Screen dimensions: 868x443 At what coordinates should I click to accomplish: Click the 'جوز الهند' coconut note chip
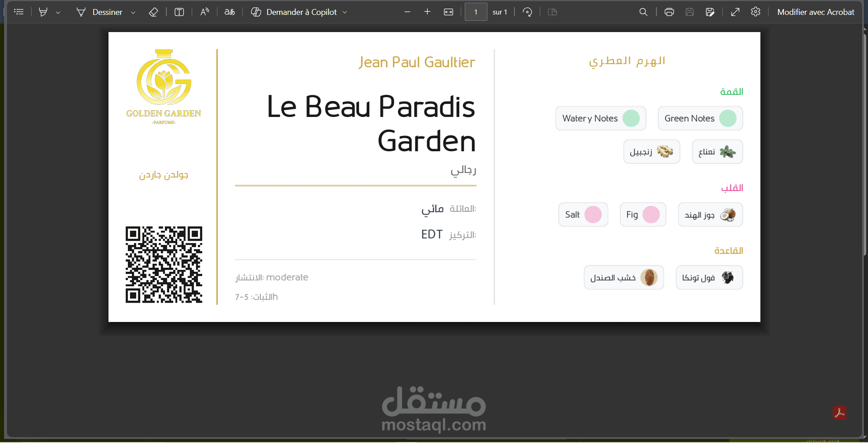pyautogui.click(x=710, y=215)
